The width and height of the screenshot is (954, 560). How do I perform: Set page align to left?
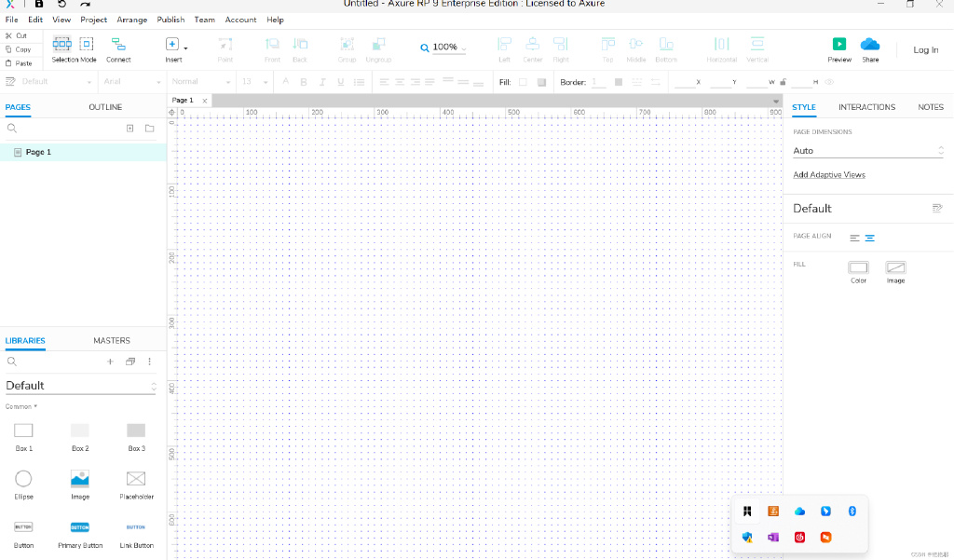pyautogui.click(x=854, y=238)
